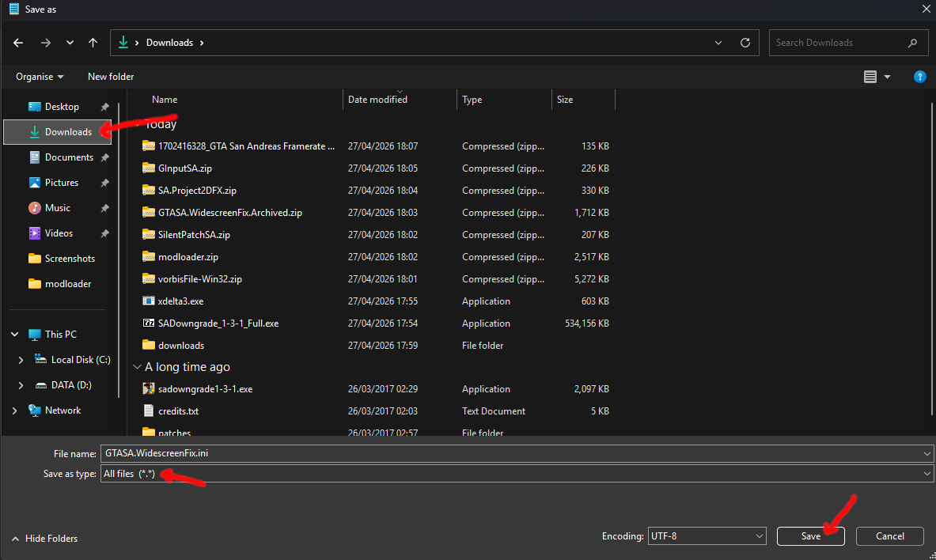Open recent locations chevron beside forward arrow

(x=70, y=43)
